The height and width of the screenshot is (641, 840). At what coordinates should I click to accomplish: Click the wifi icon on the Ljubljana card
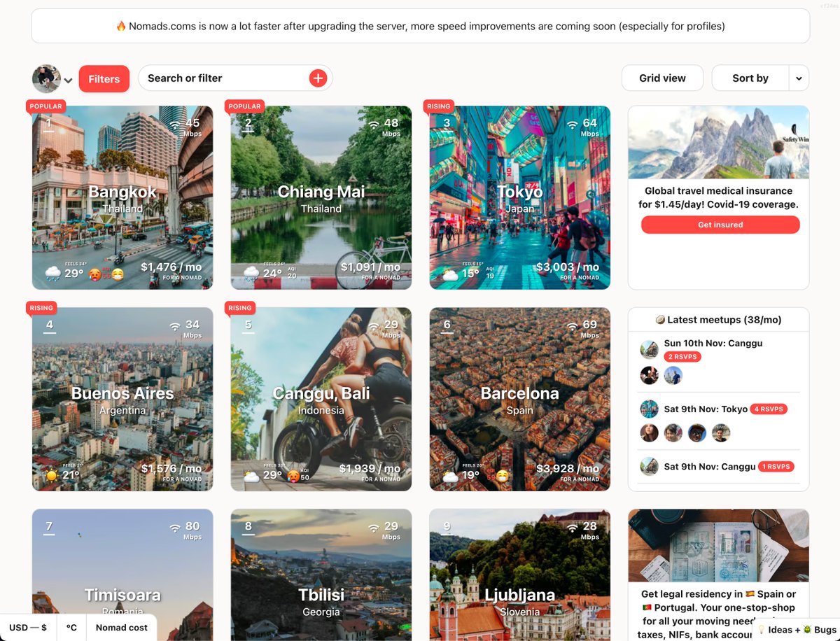tap(573, 528)
